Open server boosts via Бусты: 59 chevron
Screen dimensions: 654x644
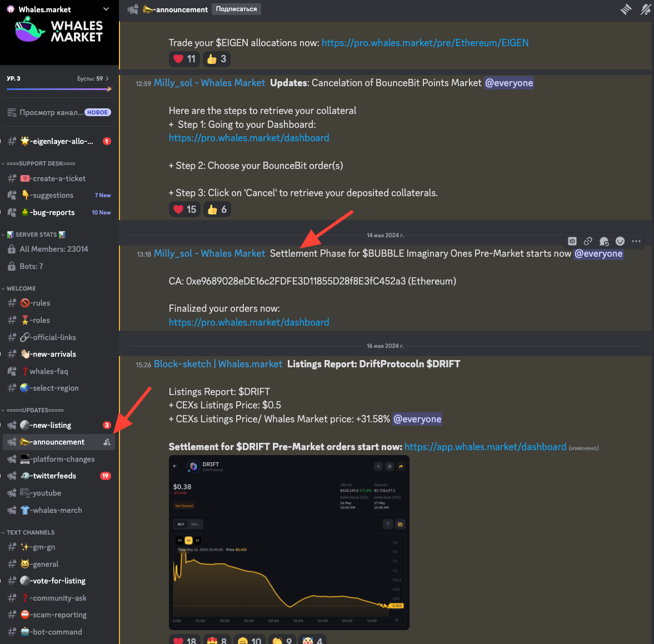click(93, 78)
